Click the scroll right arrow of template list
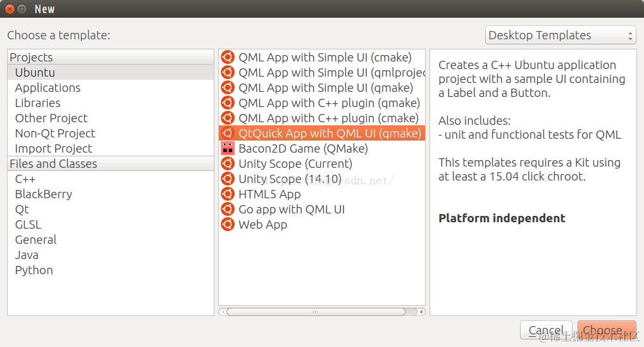 pyautogui.click(x=421, y=312)
